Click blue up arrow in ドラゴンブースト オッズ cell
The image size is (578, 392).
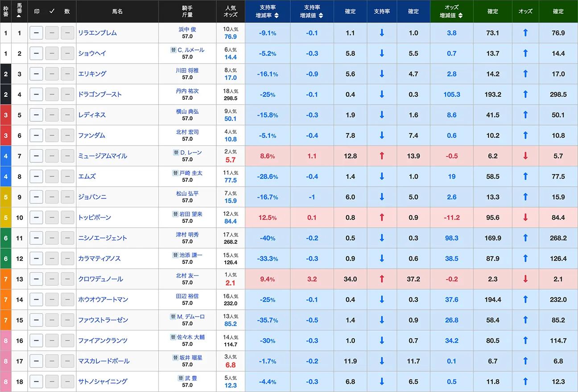tap(525, 95)
